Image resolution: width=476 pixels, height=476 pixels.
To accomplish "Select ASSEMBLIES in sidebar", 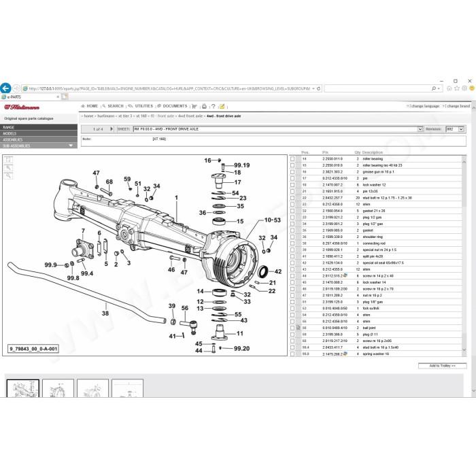I will click(x=39, y=139).
